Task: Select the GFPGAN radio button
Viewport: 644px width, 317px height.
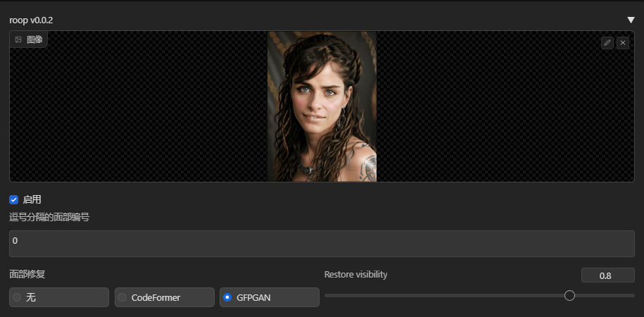Action: point(270,297)
